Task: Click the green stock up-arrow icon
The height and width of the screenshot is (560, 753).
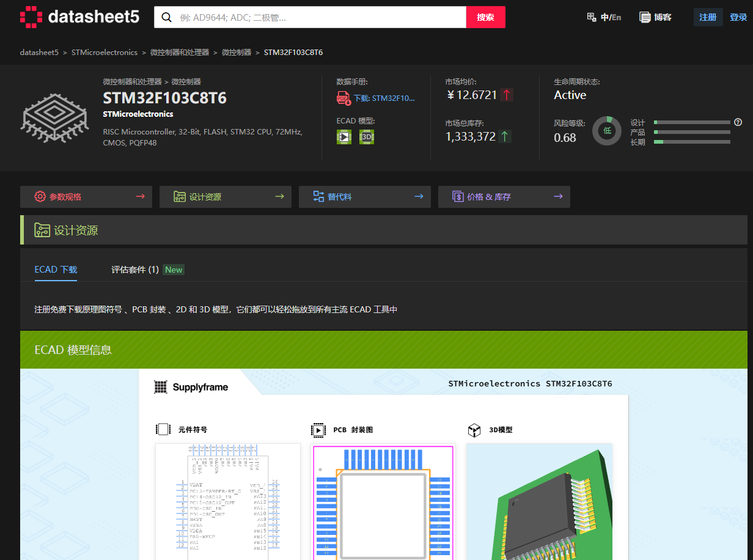Action: (x=505, y=136)
